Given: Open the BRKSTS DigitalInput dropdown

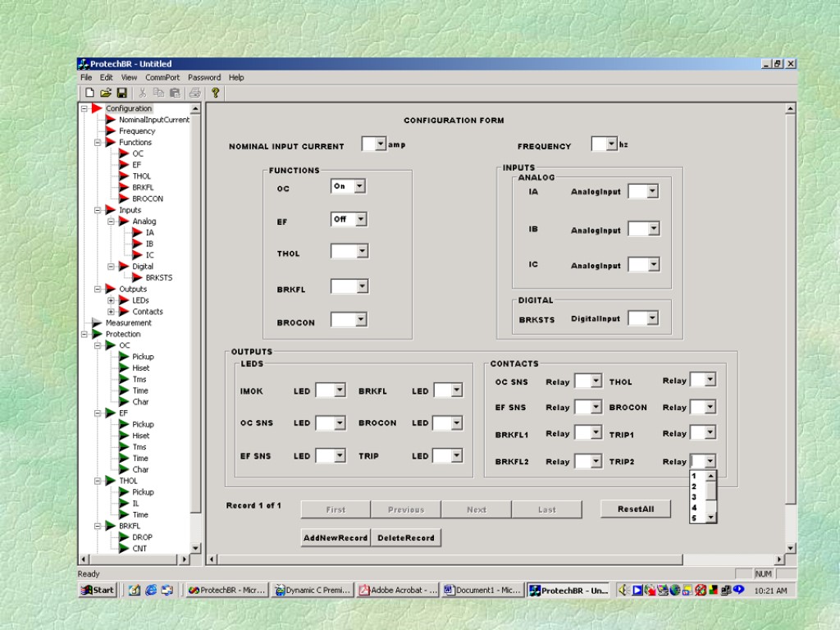Looking at the screenshot, I should click(x=652, y=318).
